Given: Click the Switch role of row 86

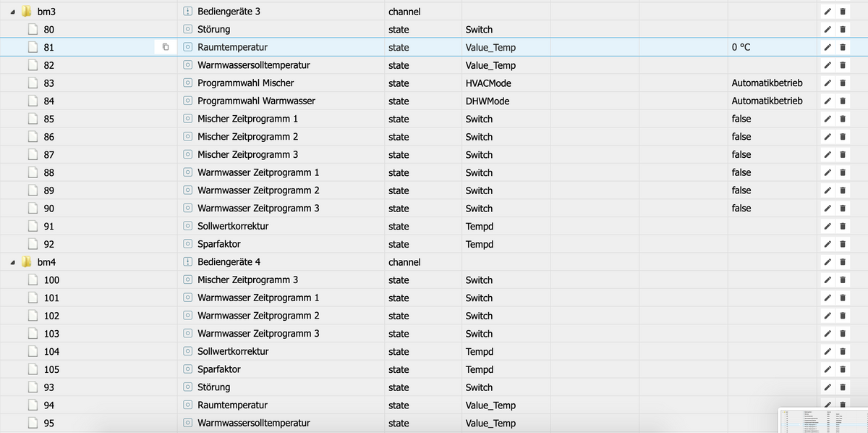Looking at the screenshot, I should pos(479,137).
